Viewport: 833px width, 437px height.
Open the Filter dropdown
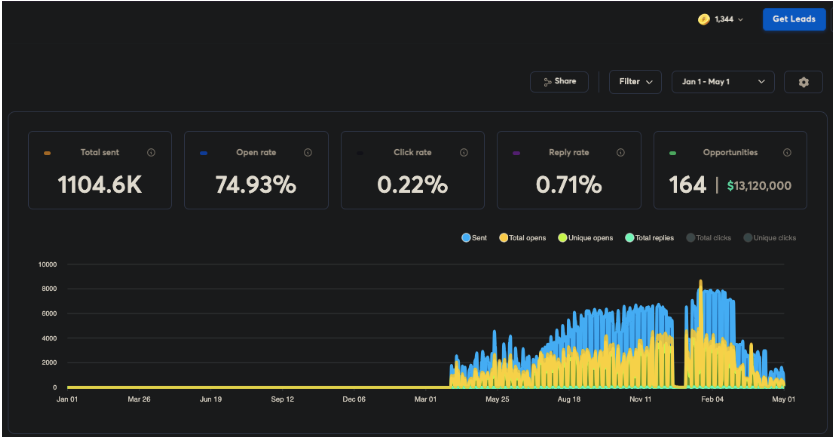coord(635,82)
